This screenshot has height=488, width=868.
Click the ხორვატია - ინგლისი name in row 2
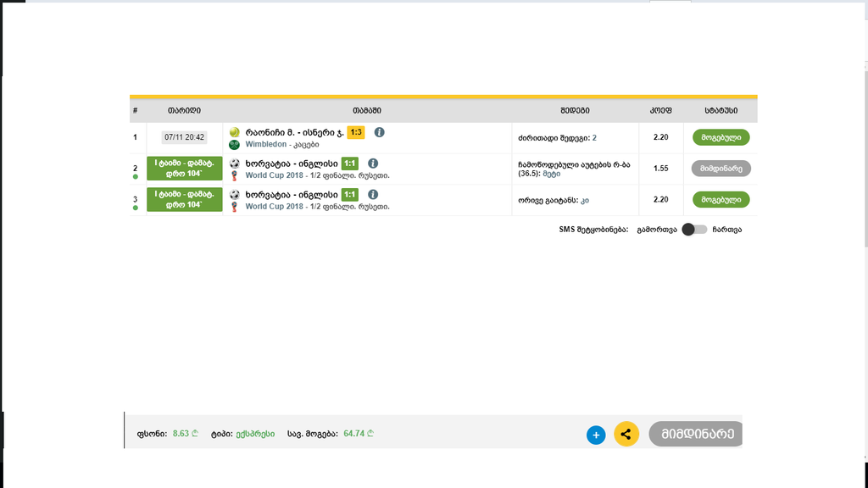click(292, 164)
